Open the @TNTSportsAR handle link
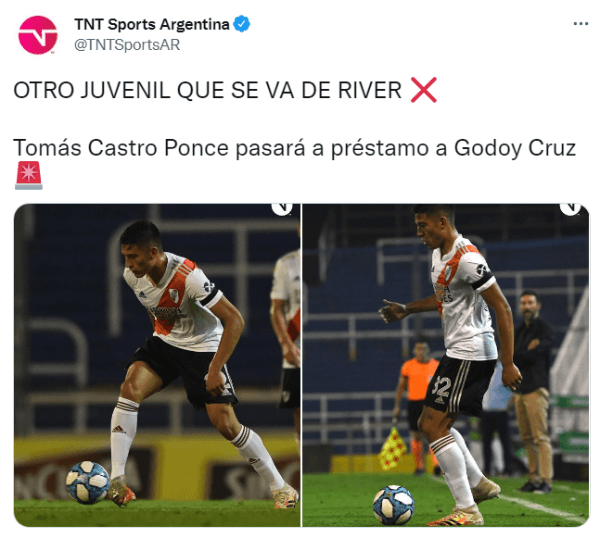This screenshot has height=538, width=600. point(127,45)
